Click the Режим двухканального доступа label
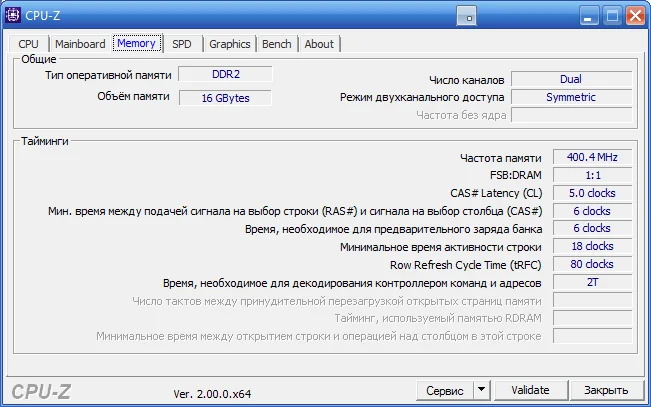The height and width of the screenshot is (407, 651). point(422,98)
